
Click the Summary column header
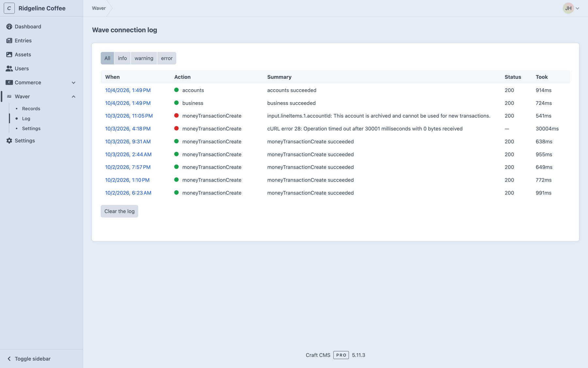click(x=279, y=77)
